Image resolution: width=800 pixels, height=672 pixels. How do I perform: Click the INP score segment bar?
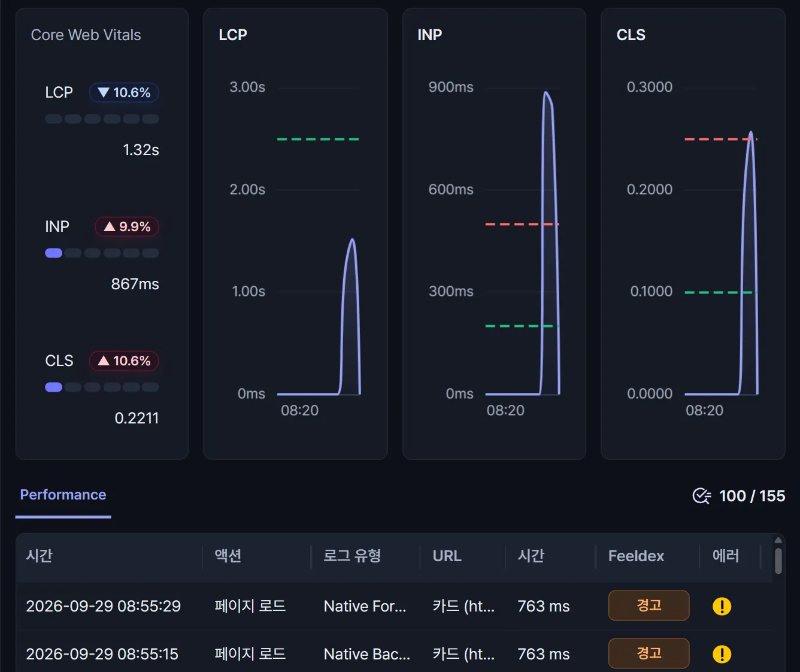102,253
